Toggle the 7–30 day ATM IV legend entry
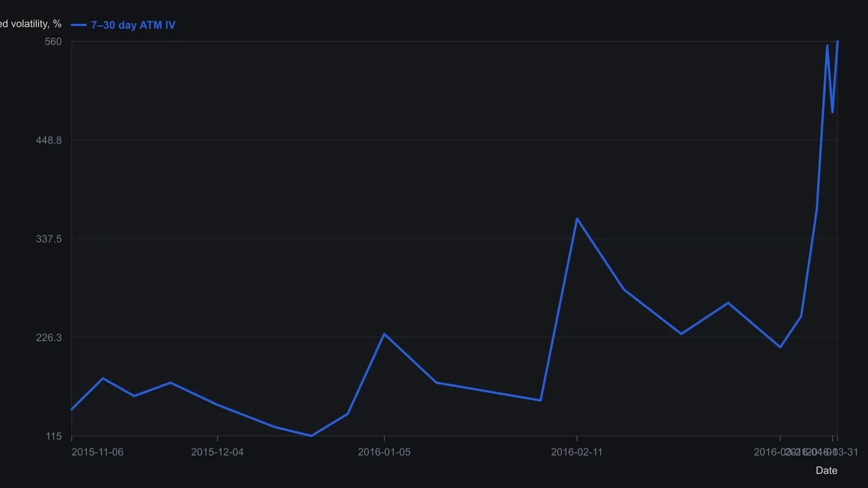The height and width of the screenshot is (488, 868). pyautogui.click(x=123, y=25)
